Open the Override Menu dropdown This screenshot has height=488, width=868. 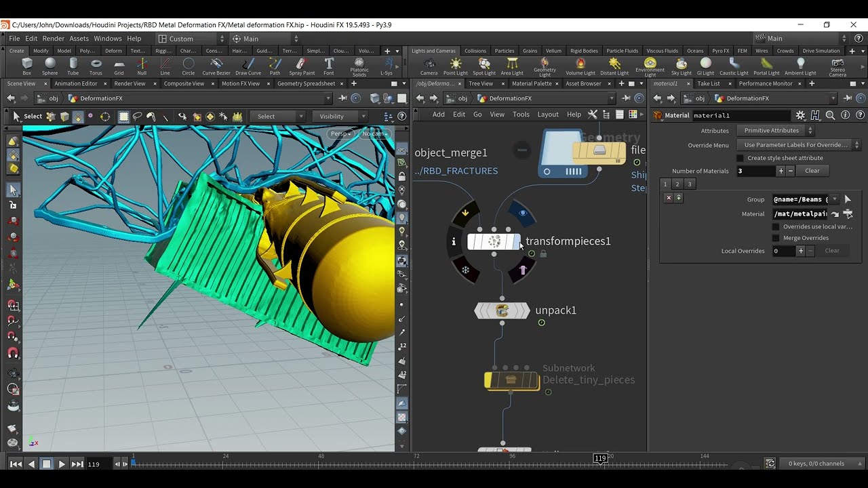pos(799,144)
